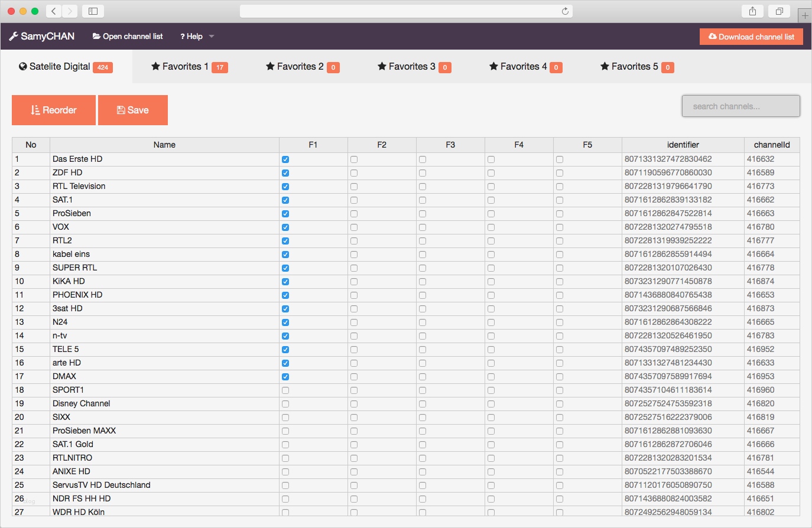Select the Favorites 5 tab
Image resolution: width=812 pixels, height=528 pixels.
636,67
